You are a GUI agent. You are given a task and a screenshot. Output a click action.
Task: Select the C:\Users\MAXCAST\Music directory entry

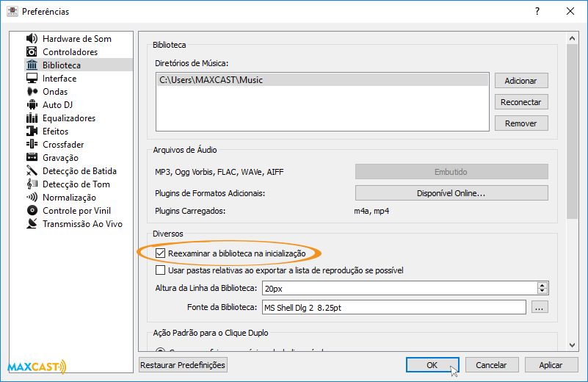click(x=322, y=80)
